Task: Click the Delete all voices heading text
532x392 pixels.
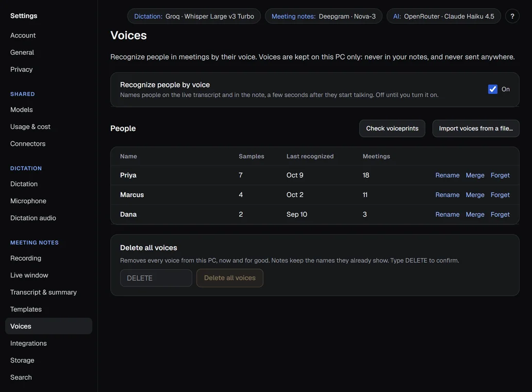Action: (x=148, y=248)
